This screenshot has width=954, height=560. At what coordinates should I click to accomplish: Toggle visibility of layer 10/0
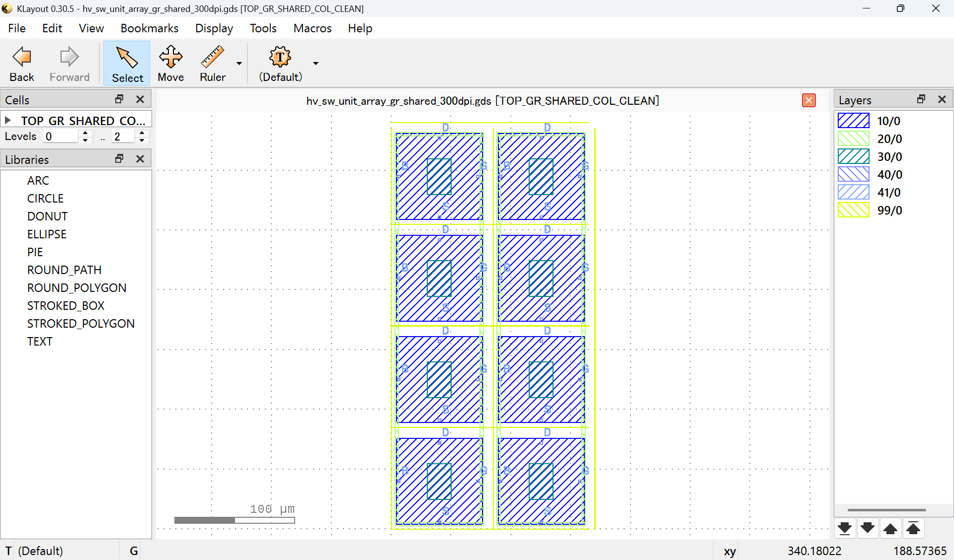(x=853, y=120)
